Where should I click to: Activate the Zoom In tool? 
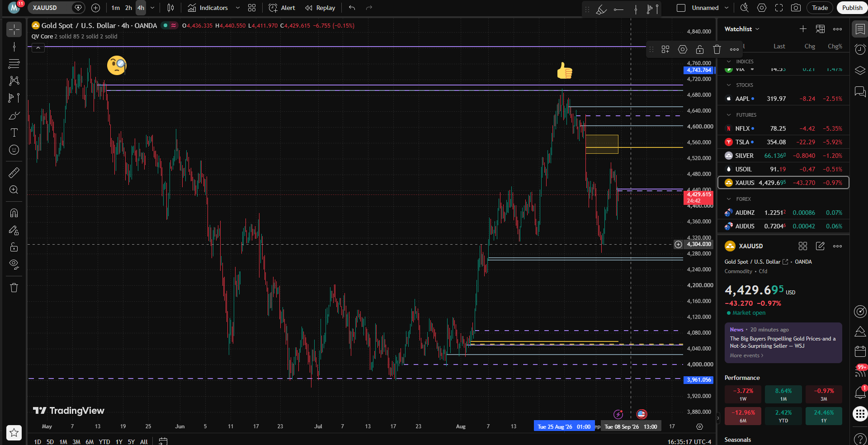[14, 189]
